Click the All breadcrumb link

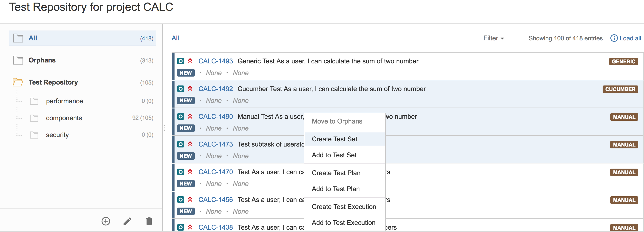click(x=175, y=38)
